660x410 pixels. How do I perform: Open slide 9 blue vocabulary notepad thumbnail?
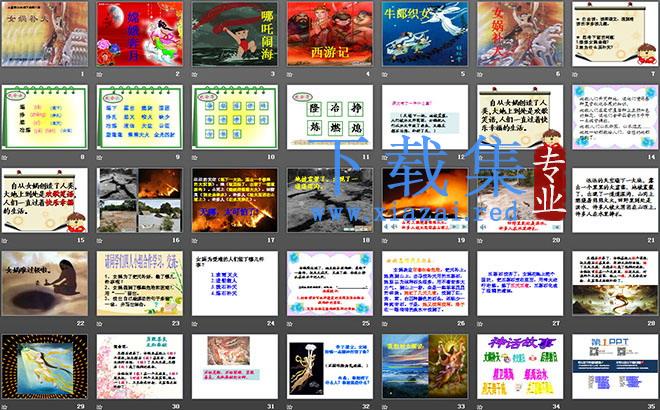[140, 117]
